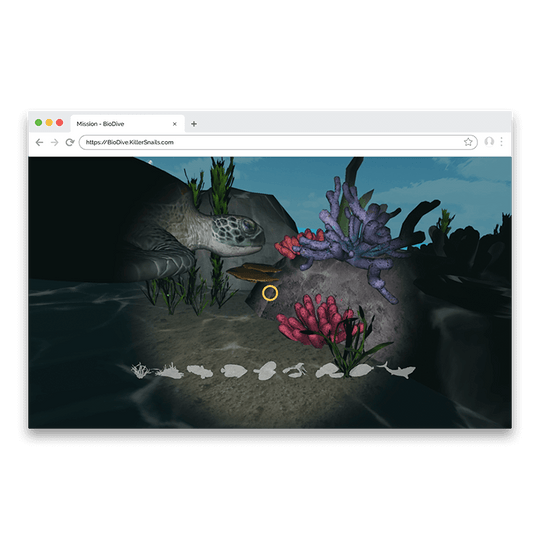
Task: Reload the BioDive page
Action: 70,142
